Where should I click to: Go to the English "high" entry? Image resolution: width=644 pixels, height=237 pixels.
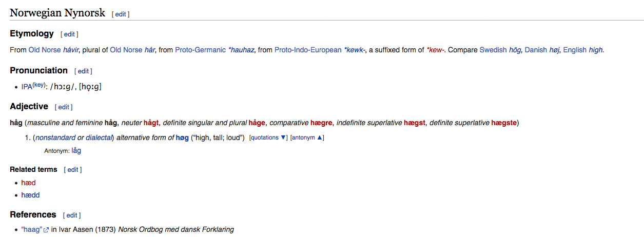click(x=596, y=50)
